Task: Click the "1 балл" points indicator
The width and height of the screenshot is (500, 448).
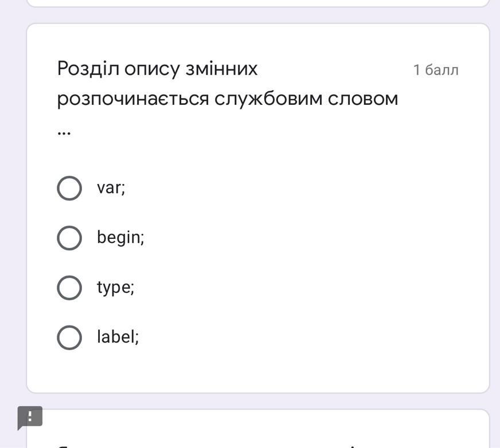Action: coord(436,70)
